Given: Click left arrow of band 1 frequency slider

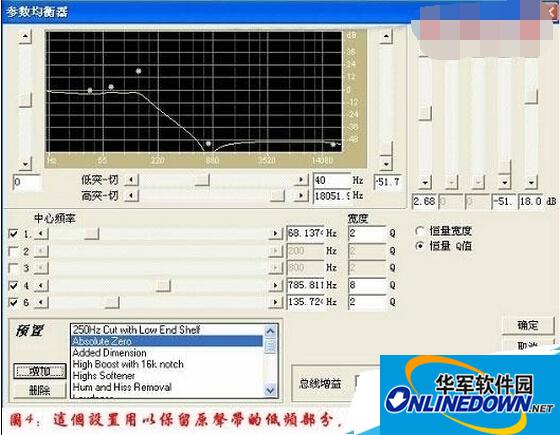Looking at the screenshot, I should point(41,234).
